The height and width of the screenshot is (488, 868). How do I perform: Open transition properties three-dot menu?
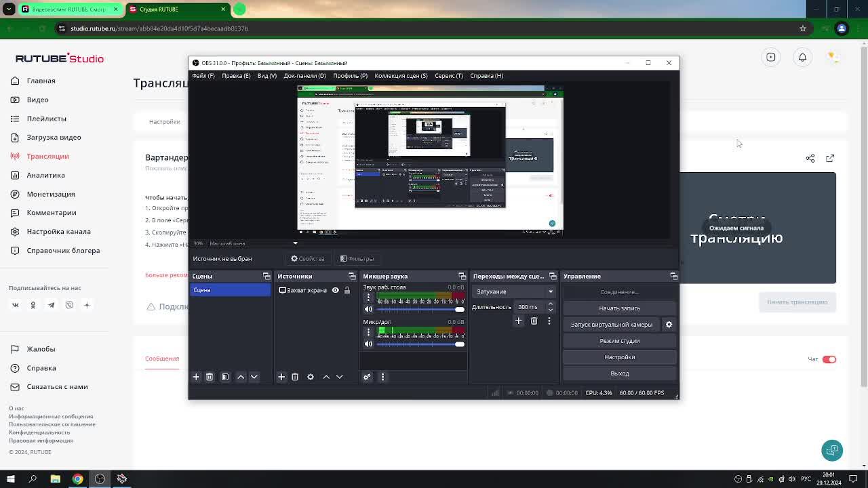point(549,321)
